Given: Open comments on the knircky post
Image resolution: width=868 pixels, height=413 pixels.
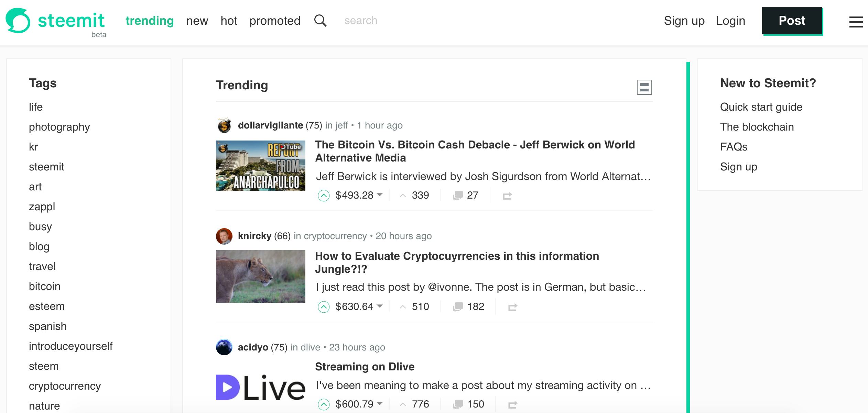Looking at the screenshot, I should [x=458, y=306].
